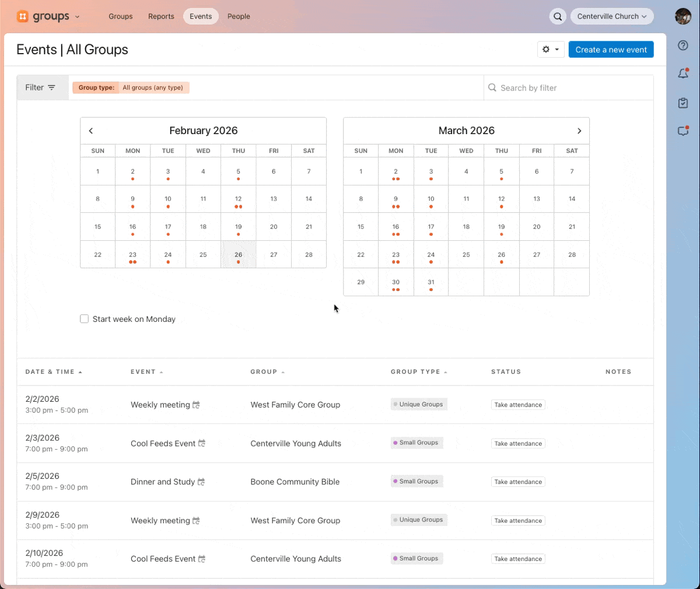Open the help question mark icon
Screen dimensions: 700x589
point(683,45)
